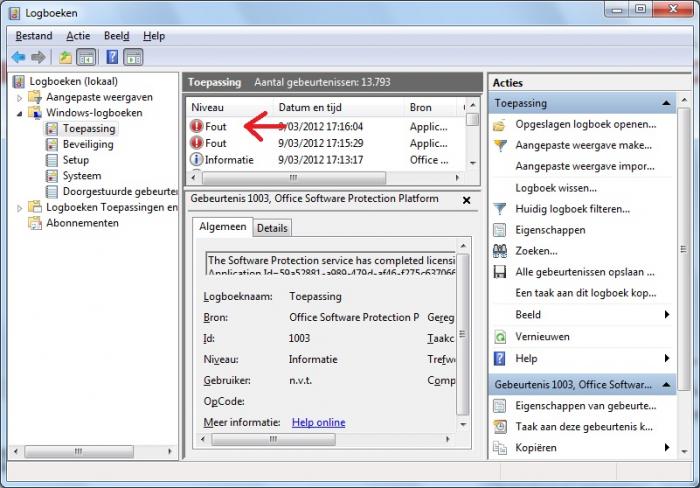The width and height of the screenshot is (700, 488).
Task: Click the Taak aan deze gebeurtenis icon
Action: click(500, 427)
